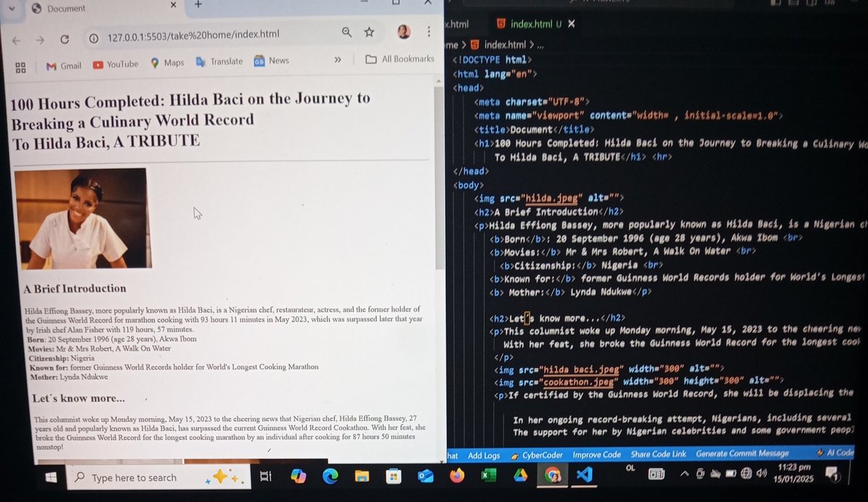Open the All Bookmarks folder
This screenshot has width=868, height=502.
pyautogui.click(x=399, y=59)
